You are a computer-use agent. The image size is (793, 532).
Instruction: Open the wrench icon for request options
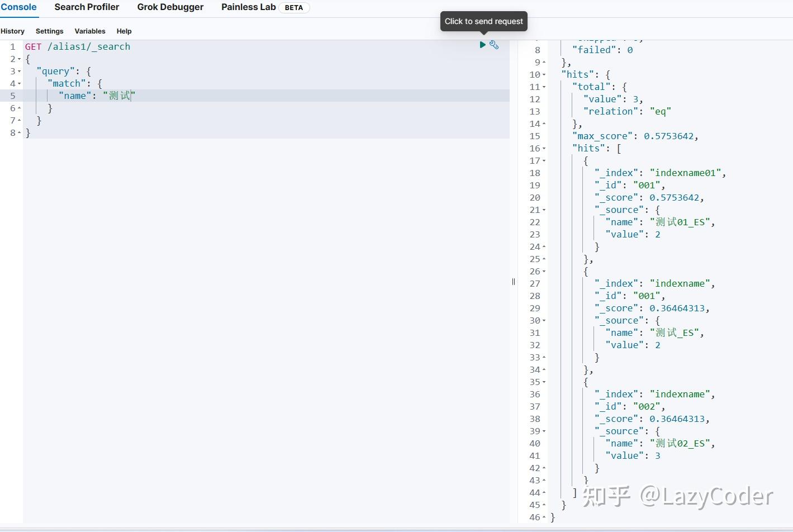pyautogui.click(x=494, y=45)
